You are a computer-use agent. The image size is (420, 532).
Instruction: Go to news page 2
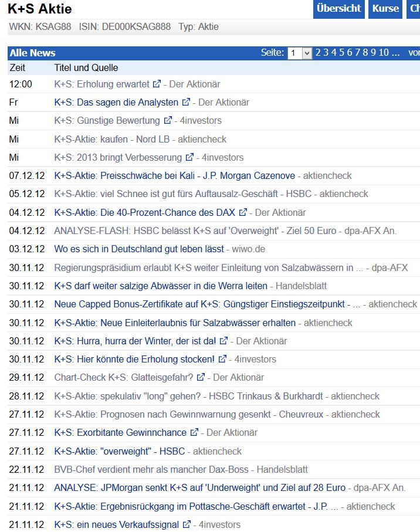point(319,53)
